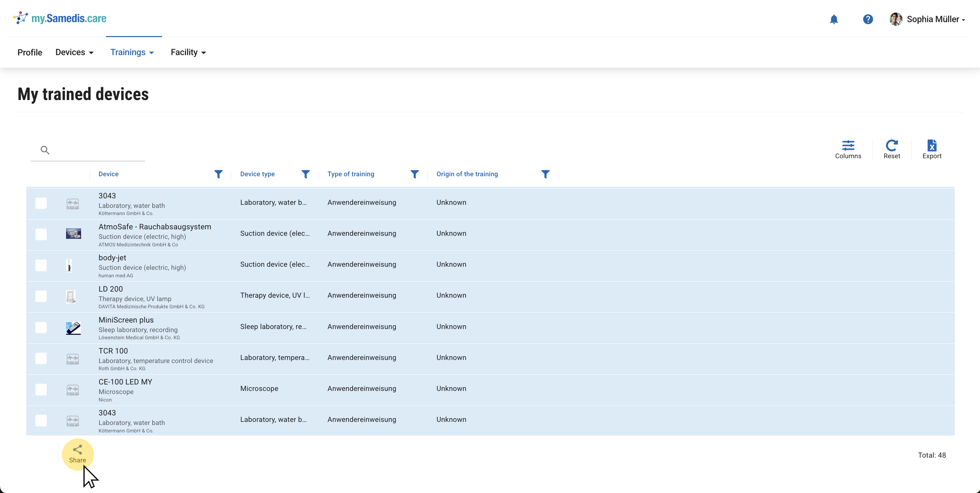The width and height of the screenshot is (980, 493).
Task: Select the AtmoSafe - Rauchabsaugsystem row checkbox
Action: point(41,234)
